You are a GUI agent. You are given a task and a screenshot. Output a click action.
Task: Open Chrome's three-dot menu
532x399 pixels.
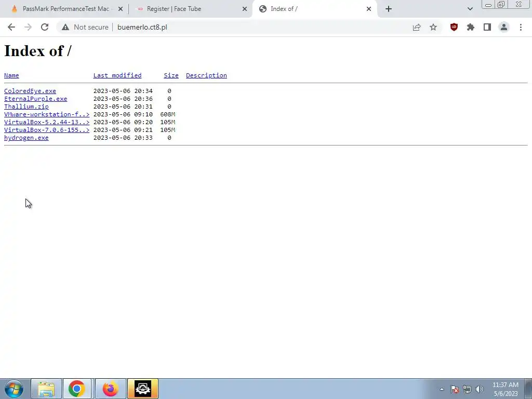point(521,27)
